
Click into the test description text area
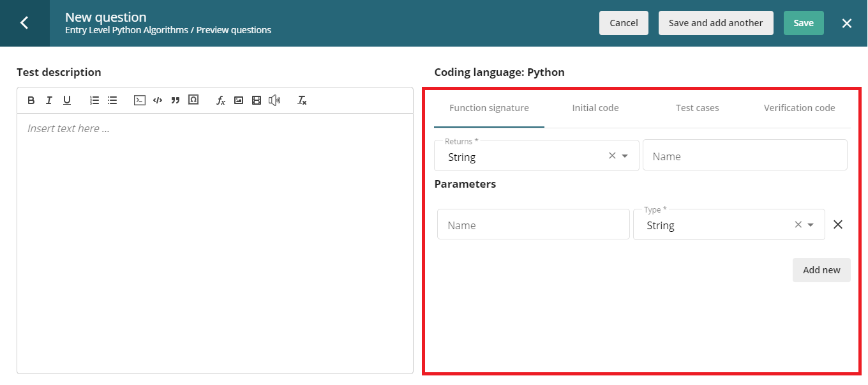tap(215, 243)
